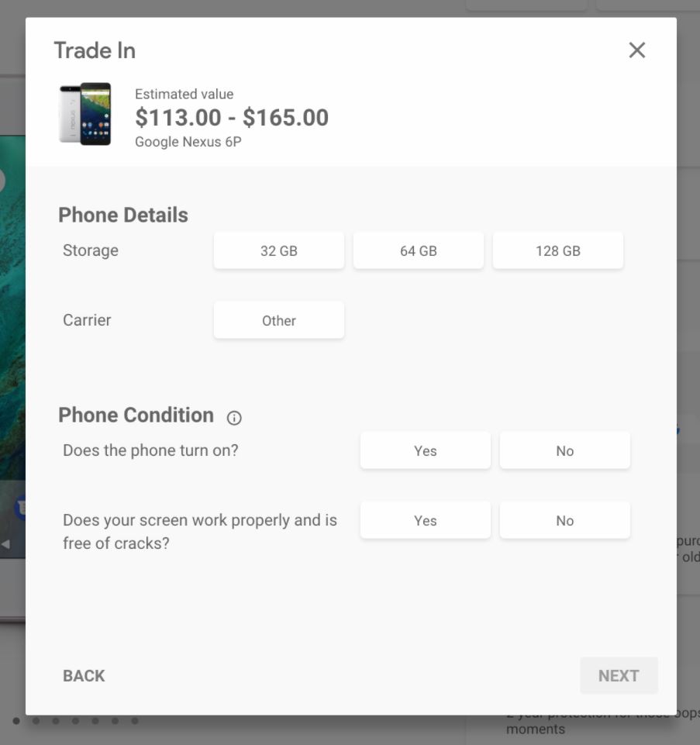Click the Nexus 6P phone image
Image resolution: width=700 pixels, height=745 pixels.
[85, 114]
